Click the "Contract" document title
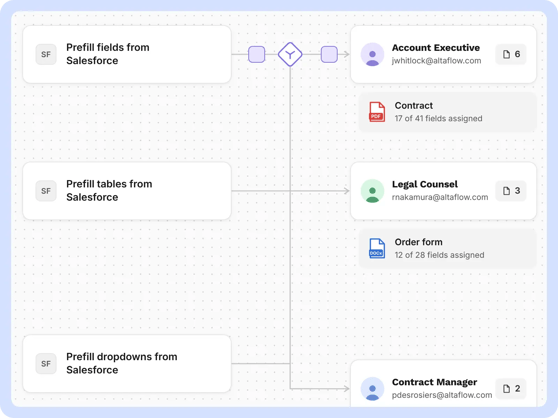Image resolution: width=558 pixels, height=418 pixels. click(414, 106)
